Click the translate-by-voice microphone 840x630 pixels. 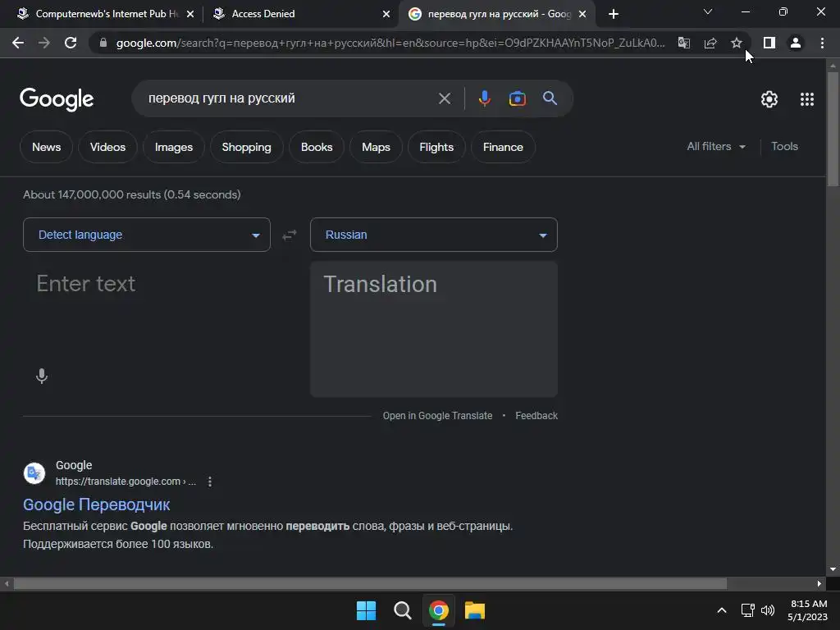[42, 376]
